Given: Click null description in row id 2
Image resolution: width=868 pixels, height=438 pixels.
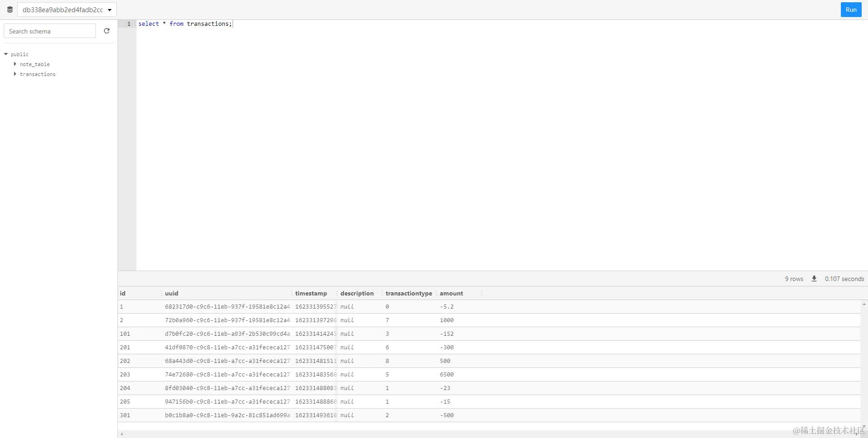Looking at the screenshot, I should [x=347, y=320].
